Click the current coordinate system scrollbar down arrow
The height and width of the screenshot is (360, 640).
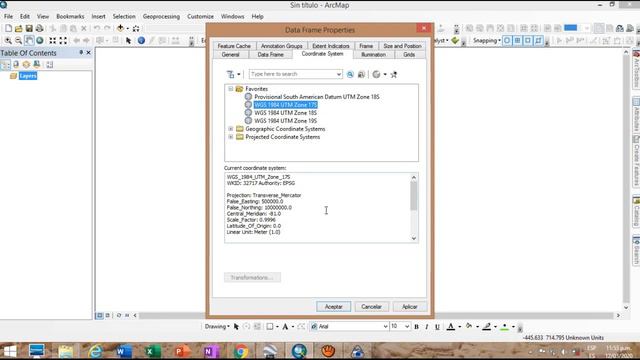pos(414,238)
